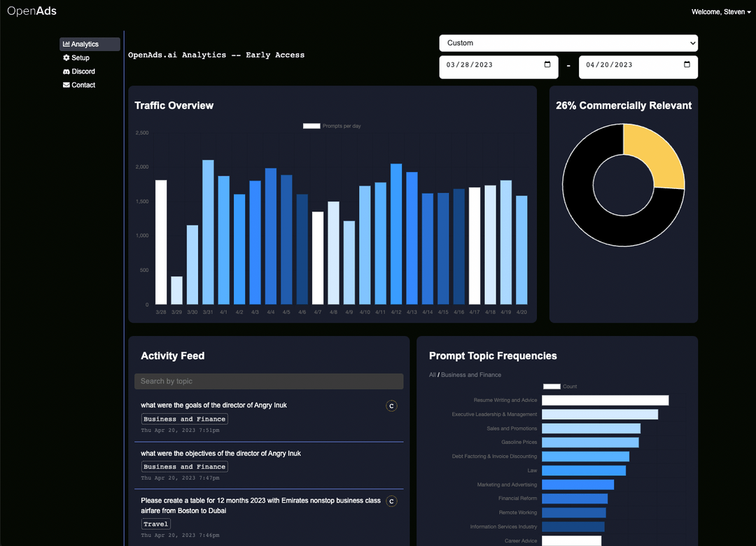756x546 pixels.
Task: Open the end date calendar picker icon
Action: point(686,66)
